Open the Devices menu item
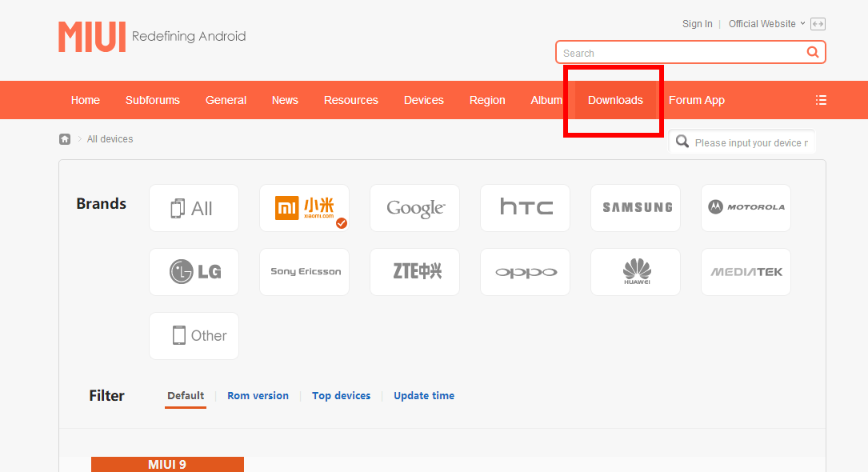This screenshot has height=472, width=868. [424, 100]
